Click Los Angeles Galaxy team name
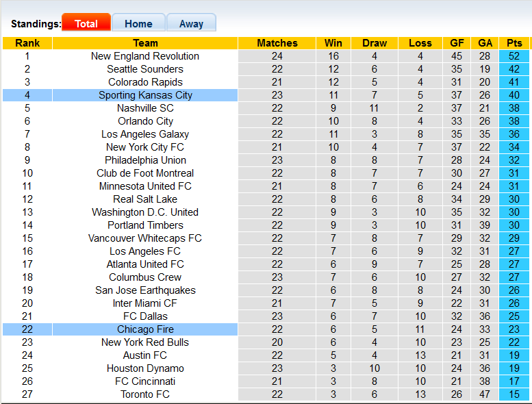This screenshot has width=532, height=404. (x=145, y=134)
